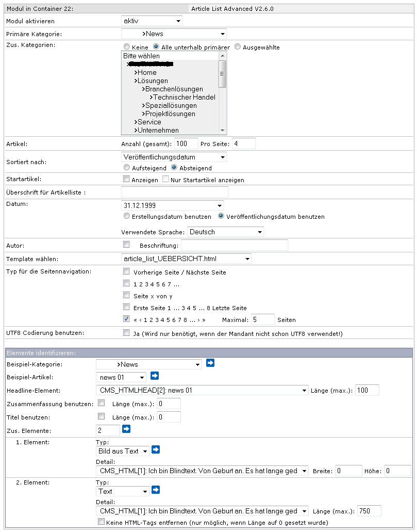Select Service in the category list

[x=149, y=122]
